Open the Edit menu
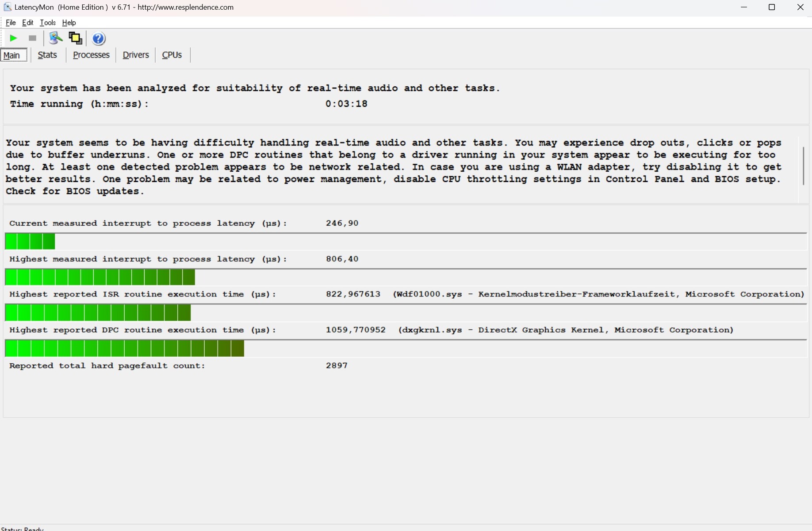This screenshot has width=812, height=531. tap(27, 23)
